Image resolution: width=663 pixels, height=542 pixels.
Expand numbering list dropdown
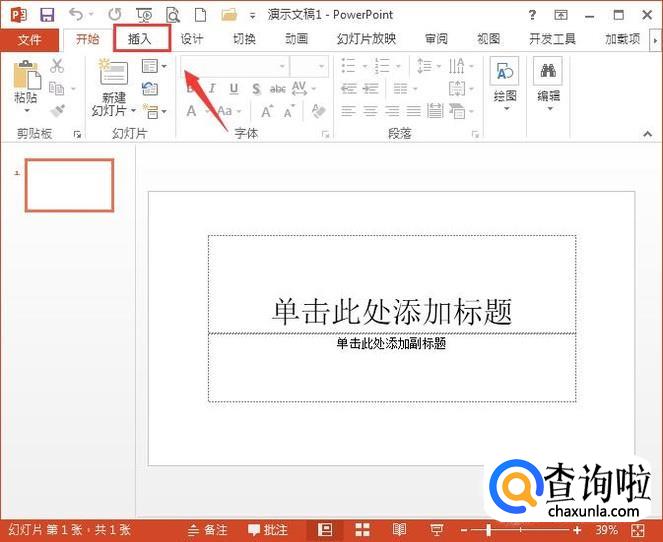click(x=397, y=66)
